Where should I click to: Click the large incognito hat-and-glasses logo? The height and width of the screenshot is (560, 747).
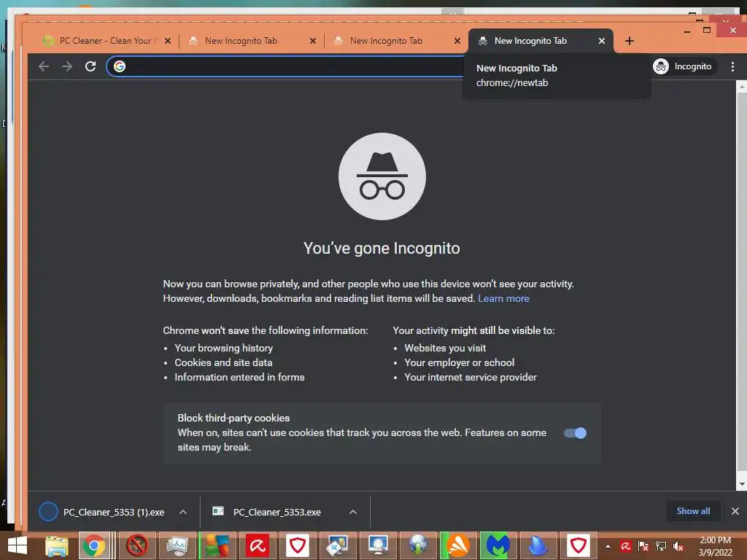[382, 176]
